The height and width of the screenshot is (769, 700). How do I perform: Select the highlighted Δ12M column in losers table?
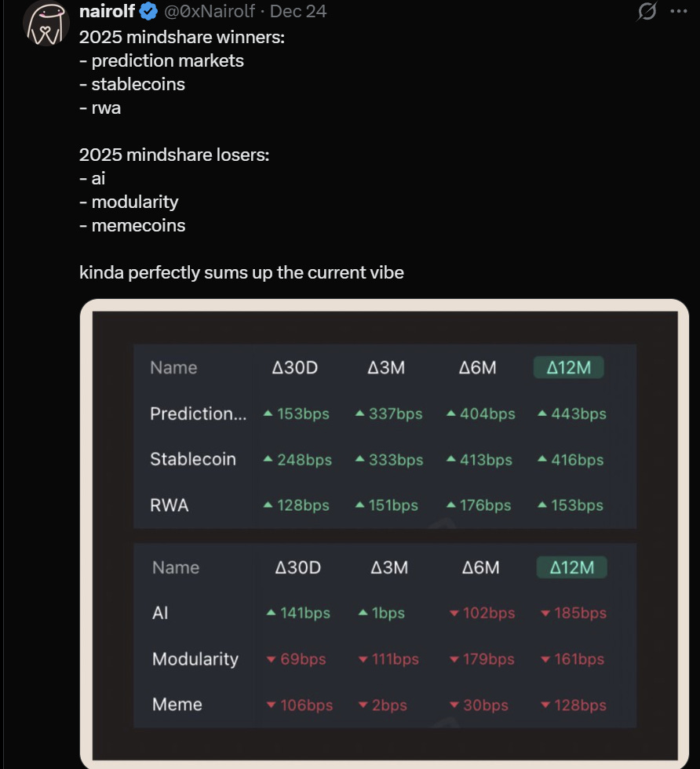[571, 567]
